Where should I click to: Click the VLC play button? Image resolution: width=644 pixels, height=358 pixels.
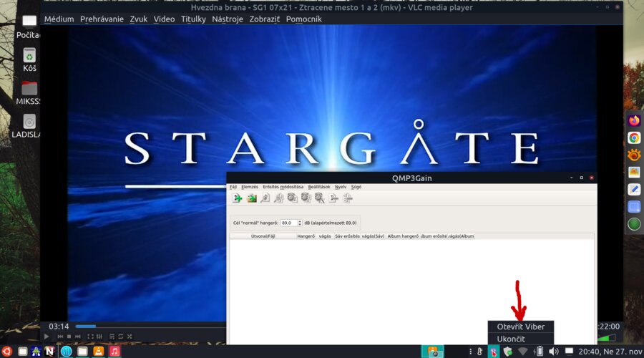(47, 337)
